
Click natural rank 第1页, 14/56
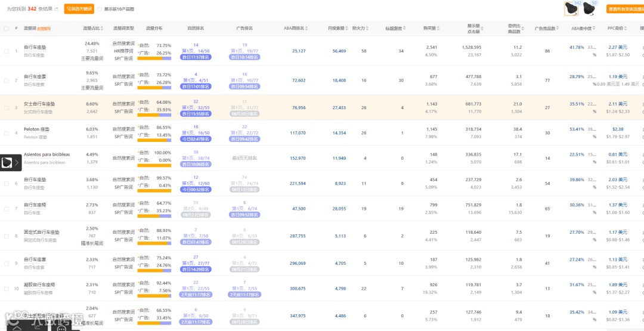[196, 51]
